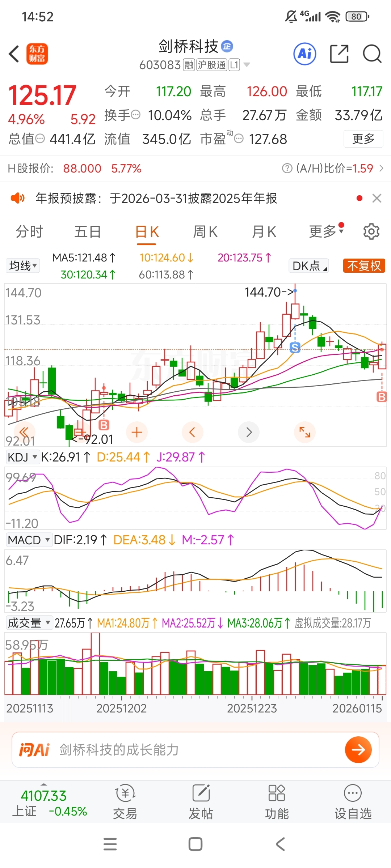Tap the Android back navigation button
391x868 pixels.
click(280, 844)
